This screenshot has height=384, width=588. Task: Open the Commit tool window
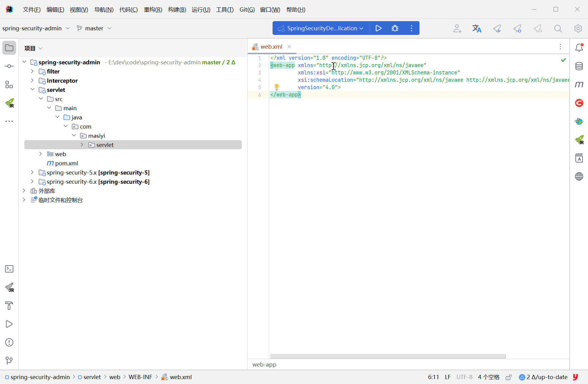[9, 66]
